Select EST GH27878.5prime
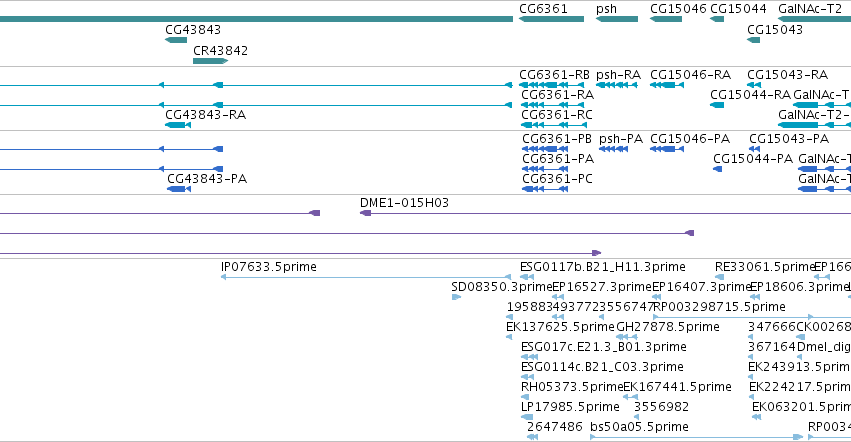 [668, 327]
